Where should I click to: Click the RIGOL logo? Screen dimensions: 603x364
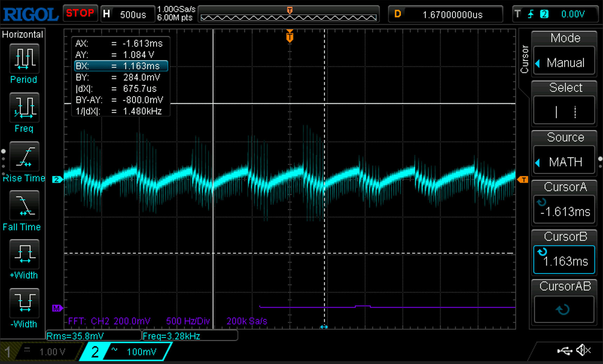click(x=31, y=14)
